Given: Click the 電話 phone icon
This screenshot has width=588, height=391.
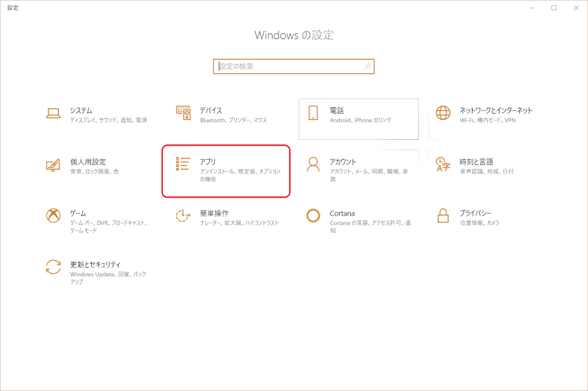Looking at the screenshot, I should [313, 113].
